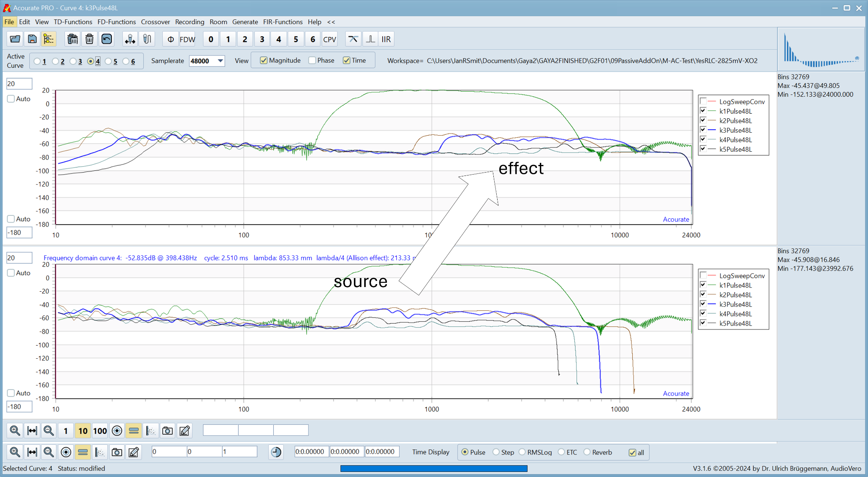Viewport: 868px width, 477px height.
Task: Open workspace folder icon in top toolbar
Action: coord(15,39)
